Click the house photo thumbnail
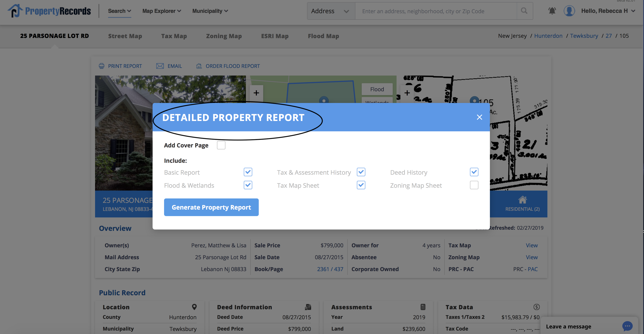This screenshot has height=334, width=644. pos(124,133)
